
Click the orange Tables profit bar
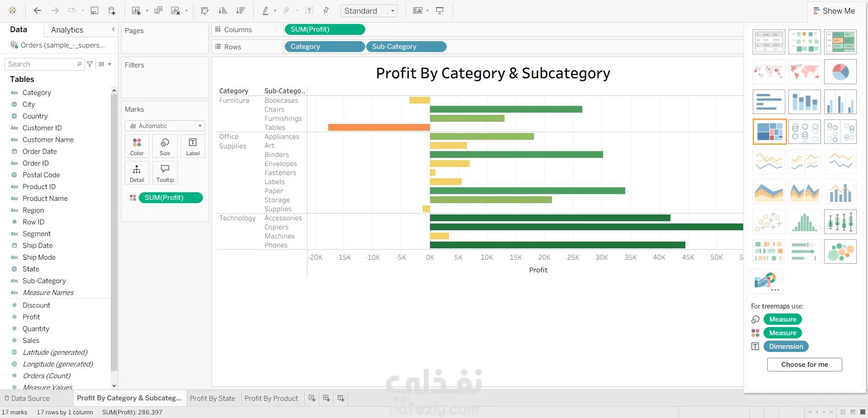pos(379,128)
